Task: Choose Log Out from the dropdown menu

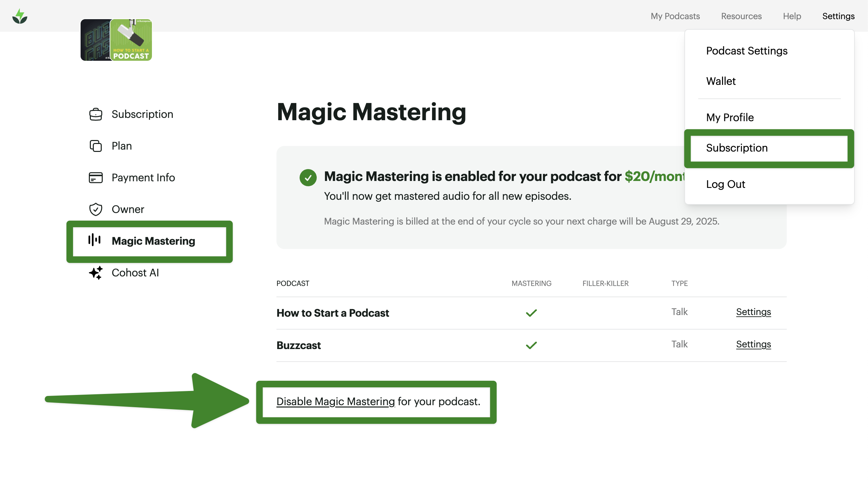Action: tap(725, 184)
